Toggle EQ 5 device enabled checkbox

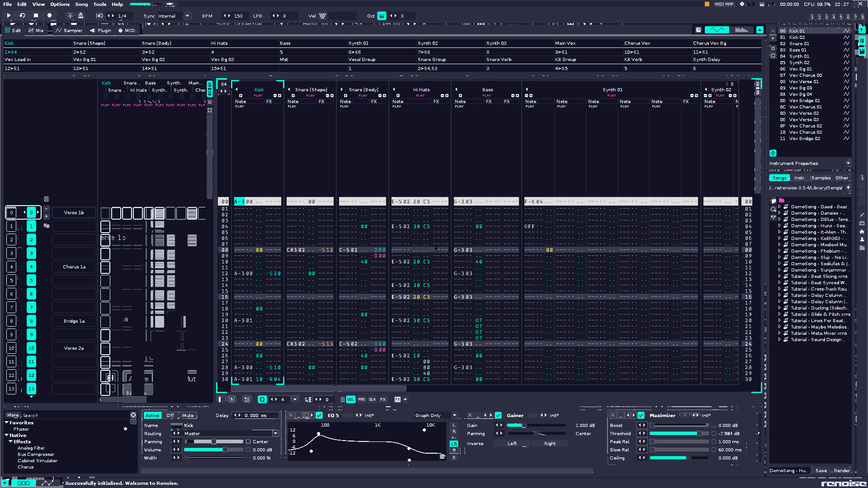319,415
